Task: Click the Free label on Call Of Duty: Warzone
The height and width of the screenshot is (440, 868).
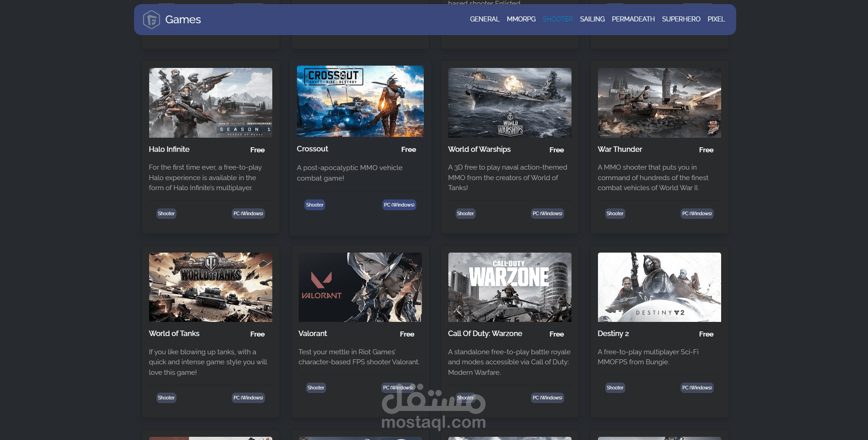Action: pos(556,334)
